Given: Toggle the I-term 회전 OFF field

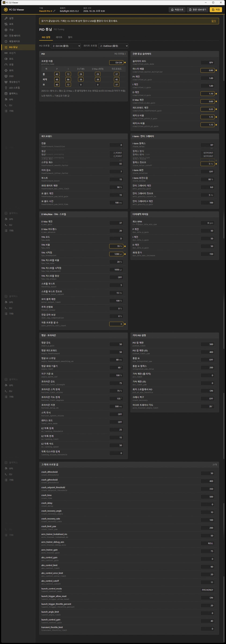Looking at the screenshot, I should (x=208, y=172).
